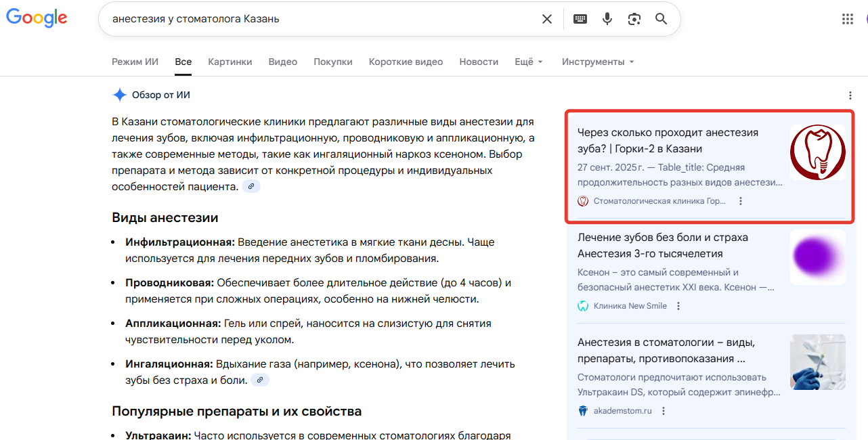Start voice search with the microphone icon
The width and height of the screenshot is (868, 440).
click(x=607, y=19)
